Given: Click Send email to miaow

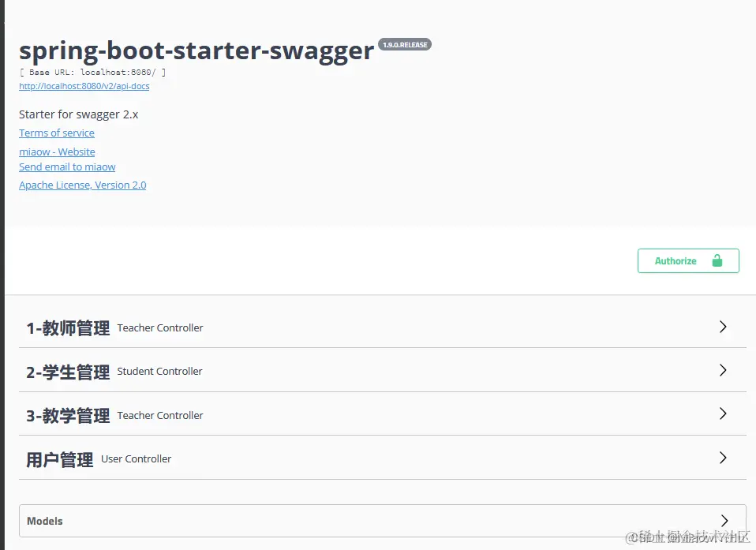Looking at the screenshot, I should [67, 166].
